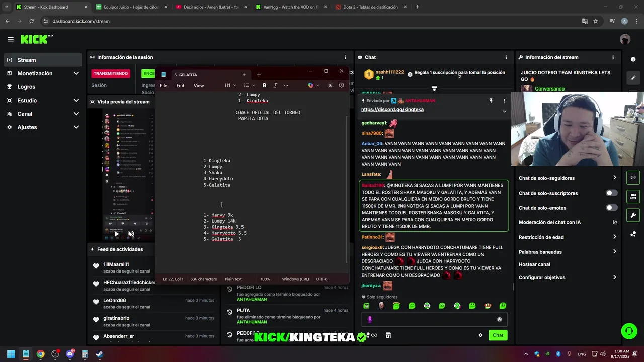Open Notepad View menu
This screenshot has width=644, height=362.
point(199,86)
